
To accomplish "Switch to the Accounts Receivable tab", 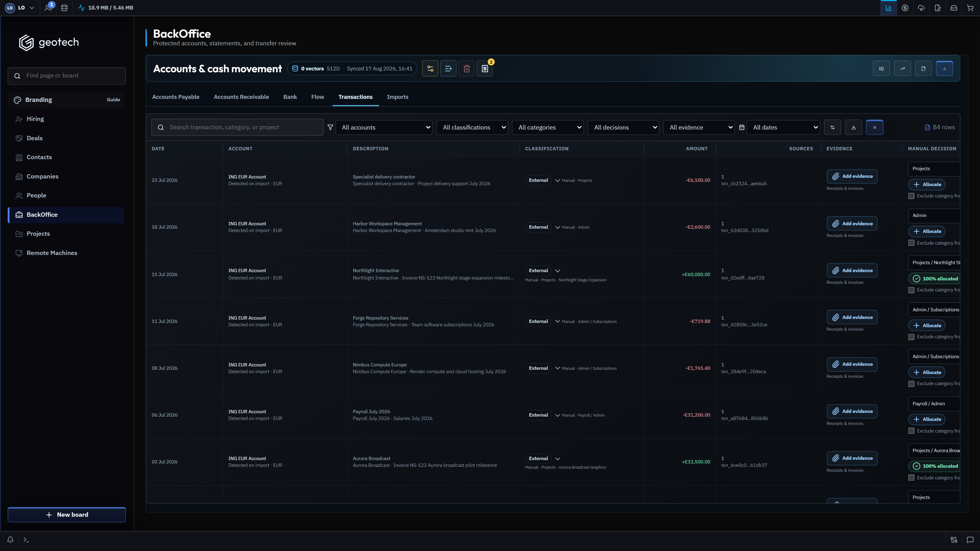I will pyautogui.click(x=241, y=97).
